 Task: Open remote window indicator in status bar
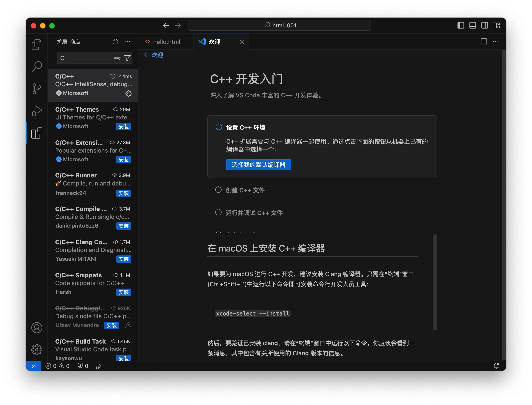click(x=34, y=366)
